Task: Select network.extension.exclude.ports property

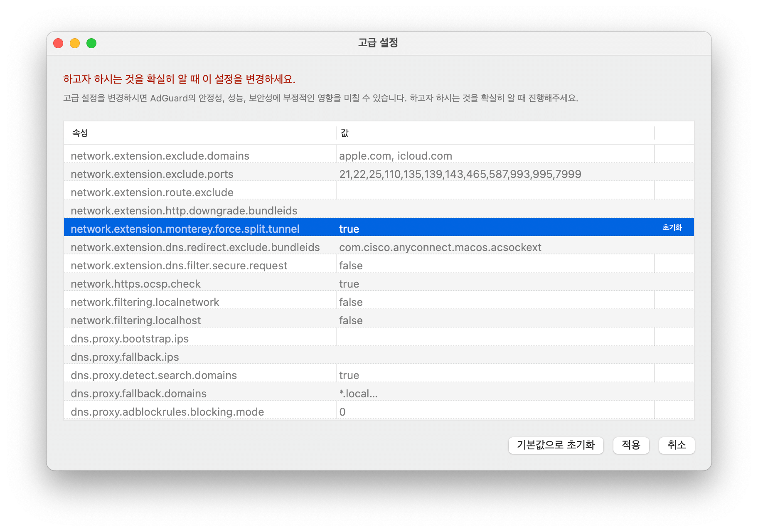Action: (152, 174)
